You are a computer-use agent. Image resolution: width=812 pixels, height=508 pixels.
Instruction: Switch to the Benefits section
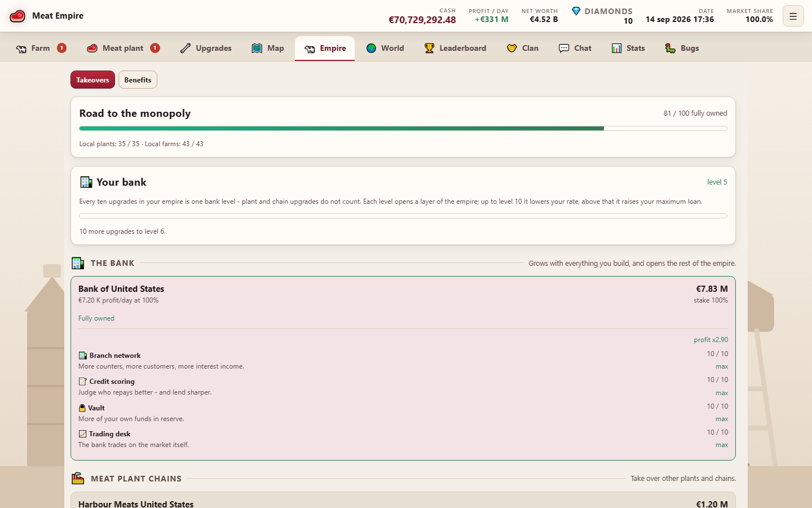click(x=138, y=80)
